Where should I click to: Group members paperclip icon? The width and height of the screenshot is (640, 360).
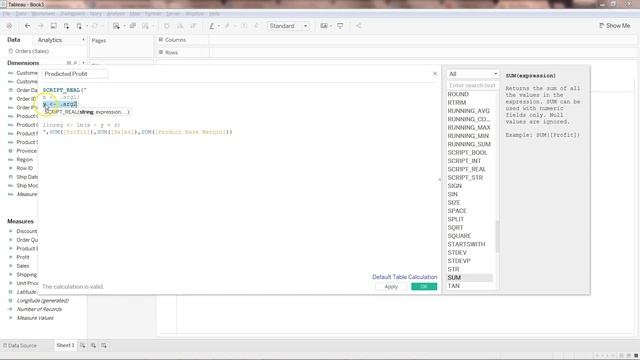coord(227,26)
